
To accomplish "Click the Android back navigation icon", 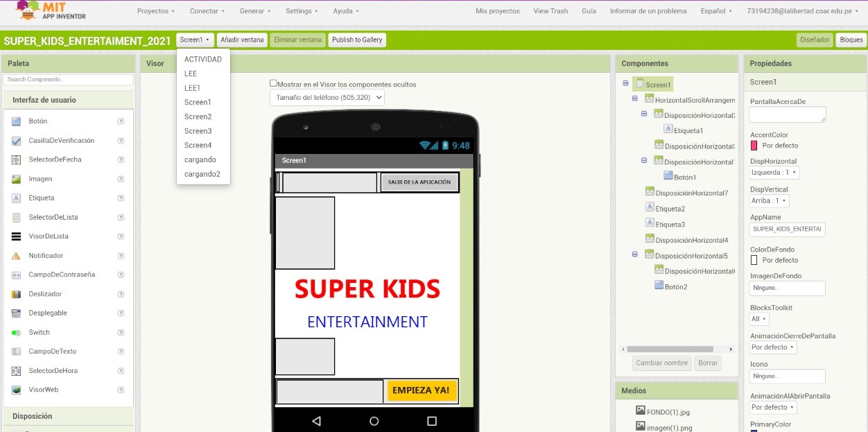I will click(317, 421).
